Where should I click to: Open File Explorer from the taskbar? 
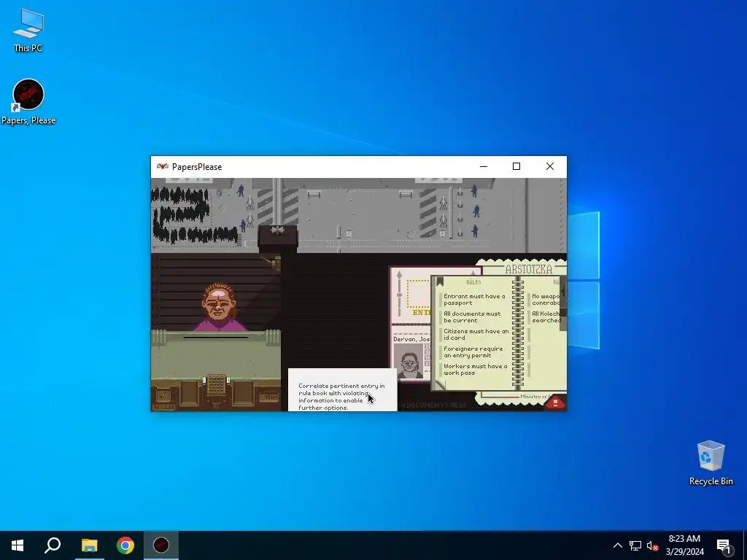(89, 545)
